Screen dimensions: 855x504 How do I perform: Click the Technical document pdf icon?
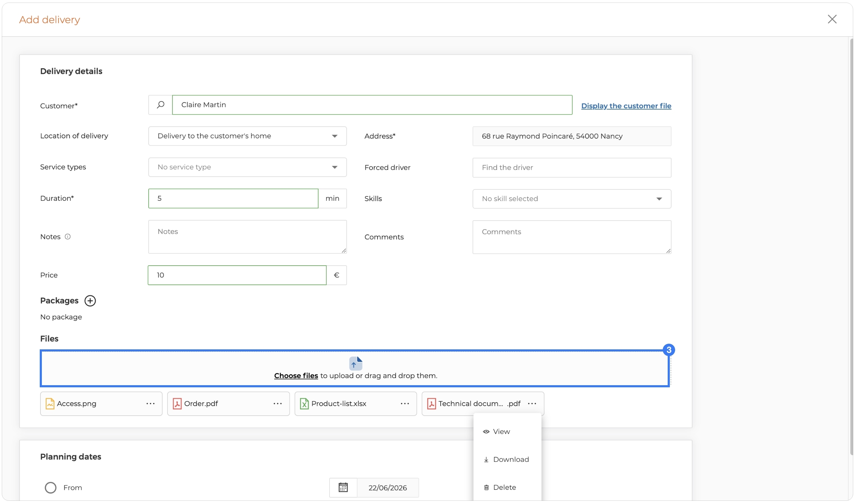point(431,404)
